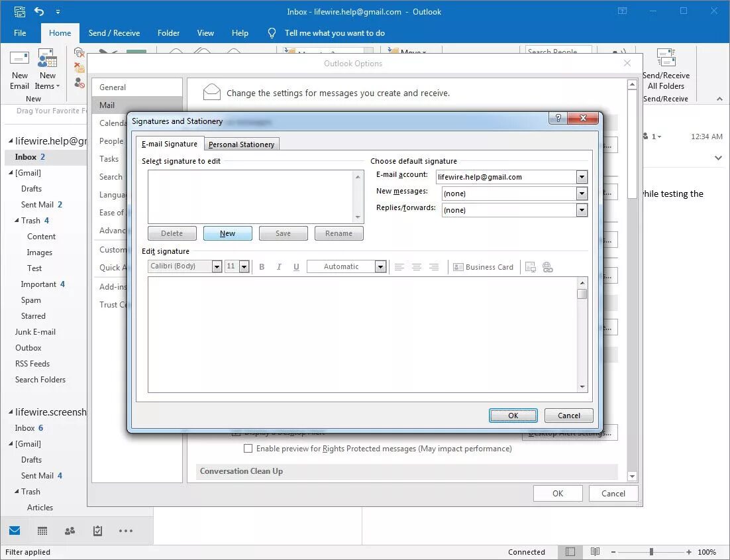Click OK in Outlook Options window
The image size is (730, 560).
coord(558,493)
